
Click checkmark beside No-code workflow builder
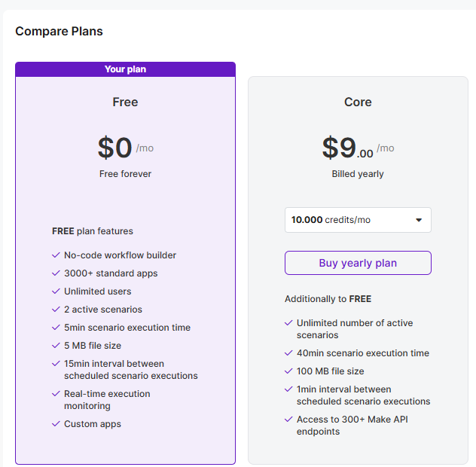56,255
